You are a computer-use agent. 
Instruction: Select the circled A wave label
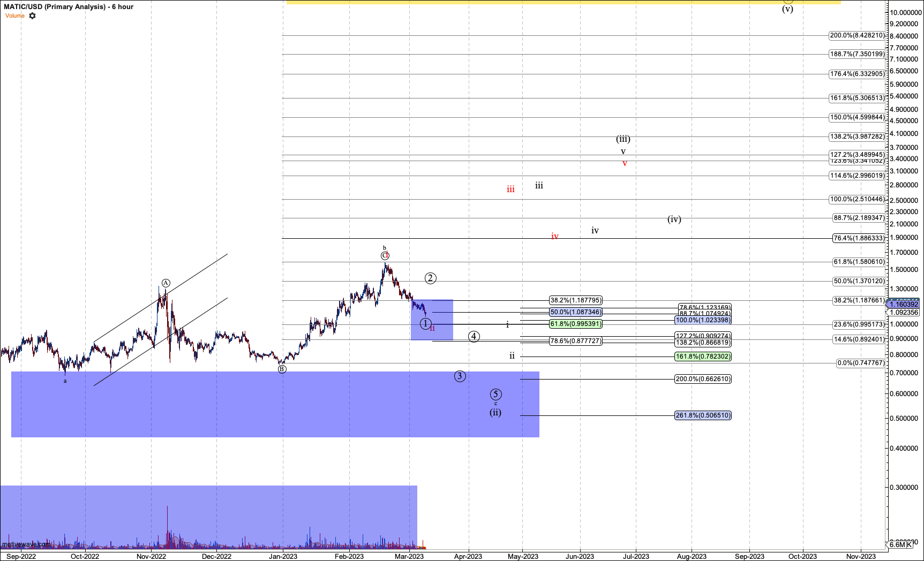[166, 283]
